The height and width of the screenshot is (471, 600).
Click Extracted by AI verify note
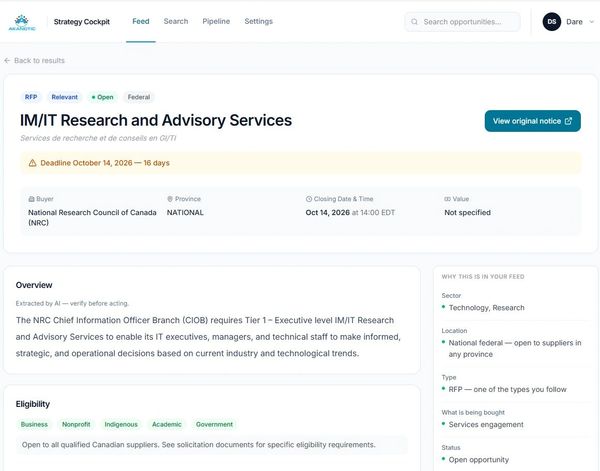[x=72, y=303]
